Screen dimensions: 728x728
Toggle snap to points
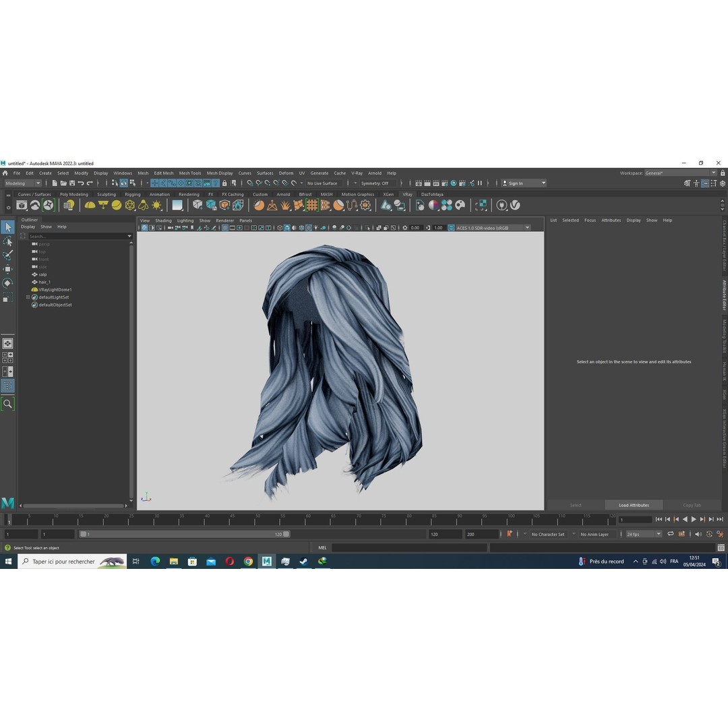tap(268, 183)
